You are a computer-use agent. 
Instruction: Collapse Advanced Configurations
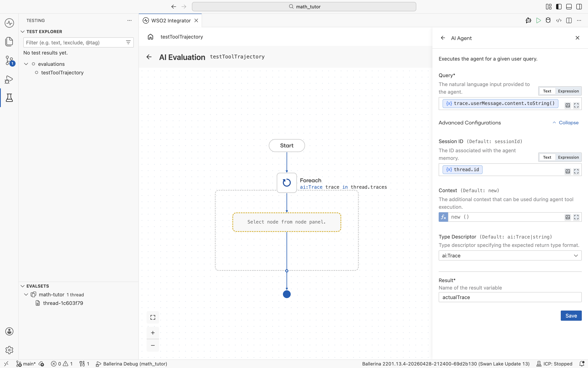click(x=566, y=123)
